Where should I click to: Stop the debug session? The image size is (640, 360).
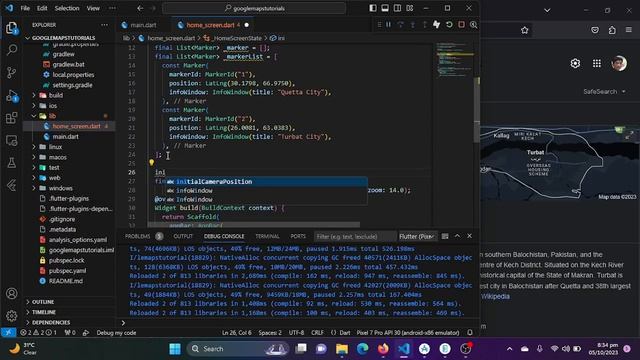click(461, 25)
